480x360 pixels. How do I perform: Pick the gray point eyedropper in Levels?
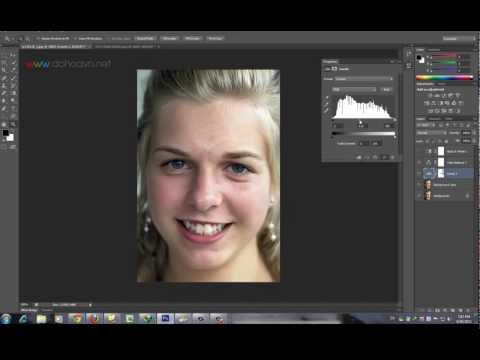[327, 104]
